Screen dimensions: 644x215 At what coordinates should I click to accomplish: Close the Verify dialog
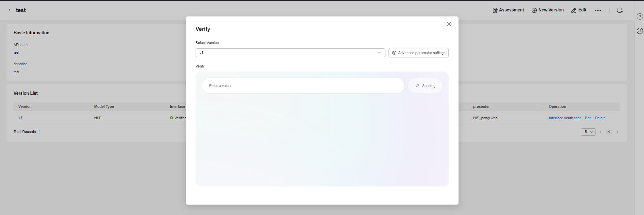[x=449, y=24]
